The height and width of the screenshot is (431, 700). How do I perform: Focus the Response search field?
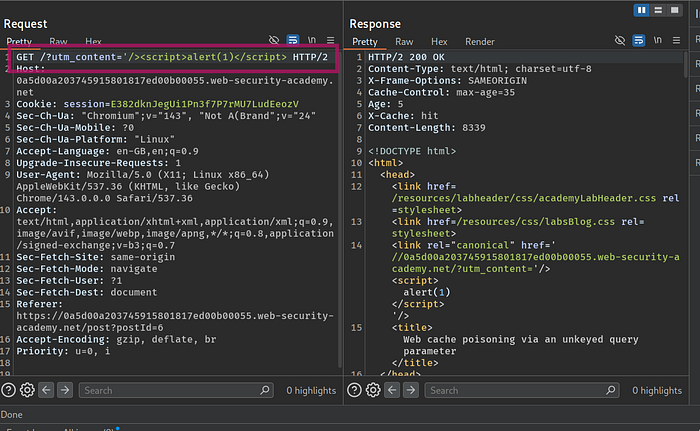(x=522, y=390)
